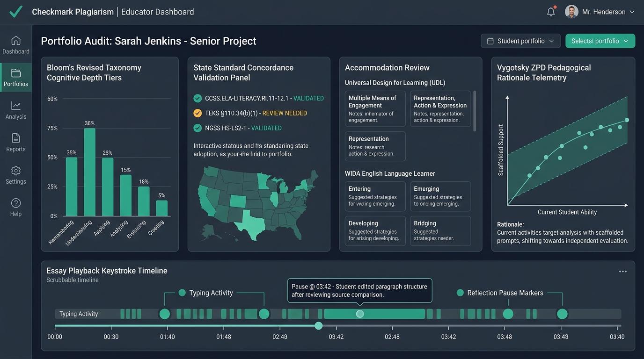The image size is (644, 359).
Task: Click the pause marker beneath the 03:42 tooltip
Action: click(360, 314)
